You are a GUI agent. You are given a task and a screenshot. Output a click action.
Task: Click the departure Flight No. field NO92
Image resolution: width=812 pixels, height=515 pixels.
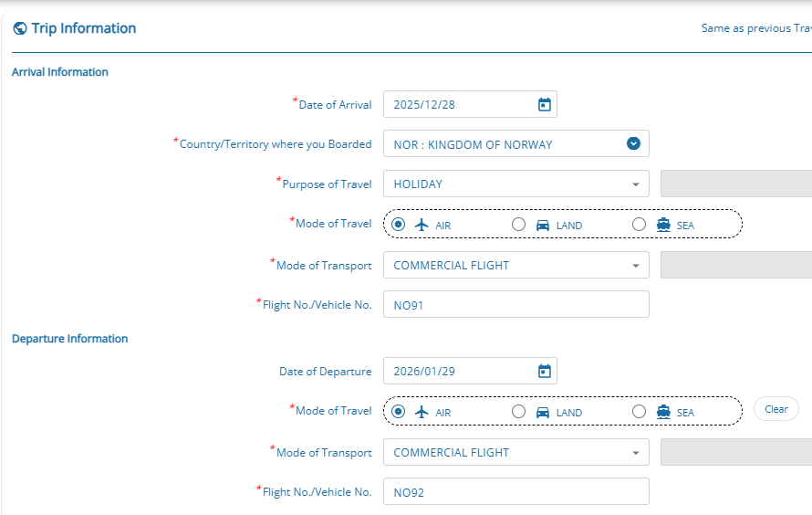pyautogui.click(x=515, y=492)
